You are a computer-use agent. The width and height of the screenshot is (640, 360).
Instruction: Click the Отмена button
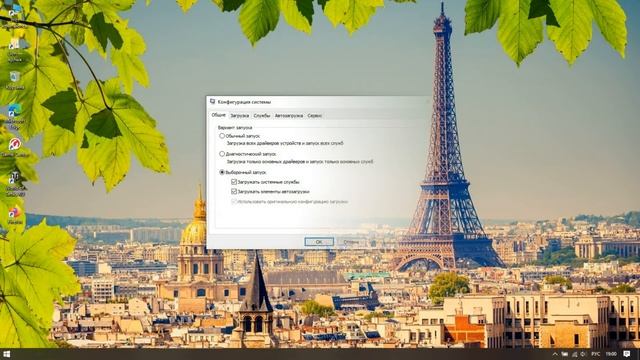click(351, 242)
